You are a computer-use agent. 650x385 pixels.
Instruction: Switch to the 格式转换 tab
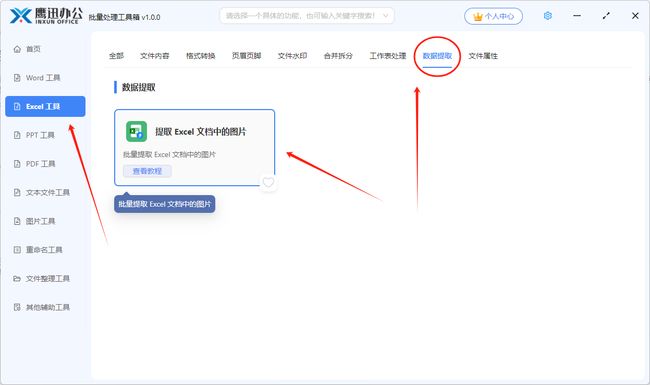[x=201, y=56]
